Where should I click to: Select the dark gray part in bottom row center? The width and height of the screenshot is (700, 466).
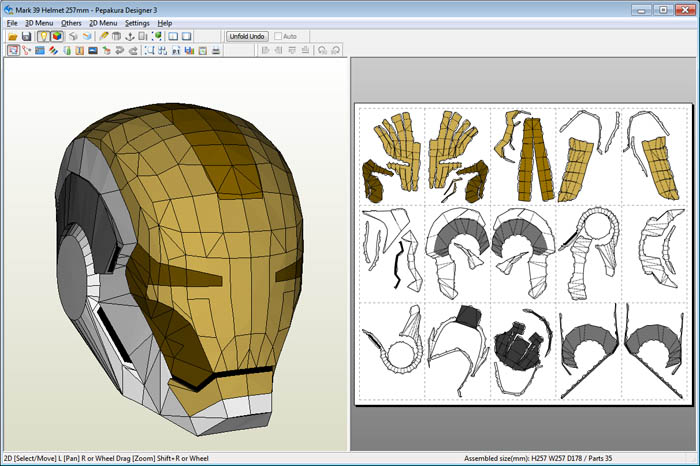pos(518,347)
